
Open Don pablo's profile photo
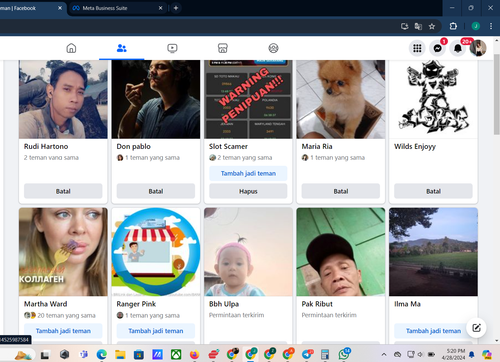click(156, 99)
